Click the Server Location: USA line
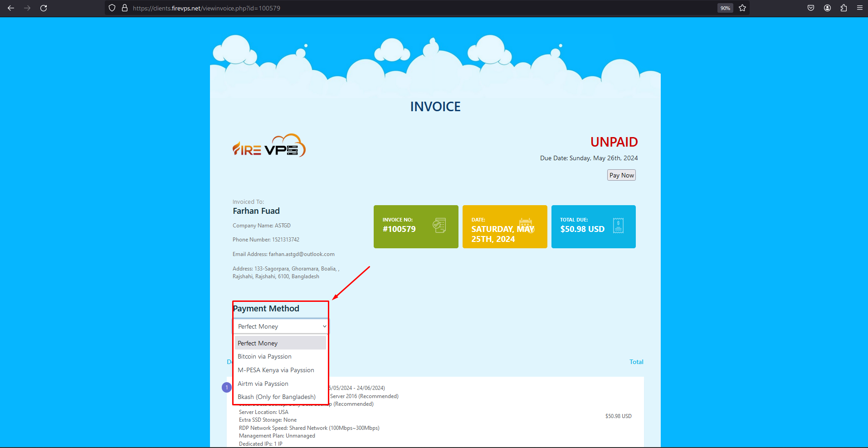The height and width of the screenshot is (448, 868). coord(263,412)
